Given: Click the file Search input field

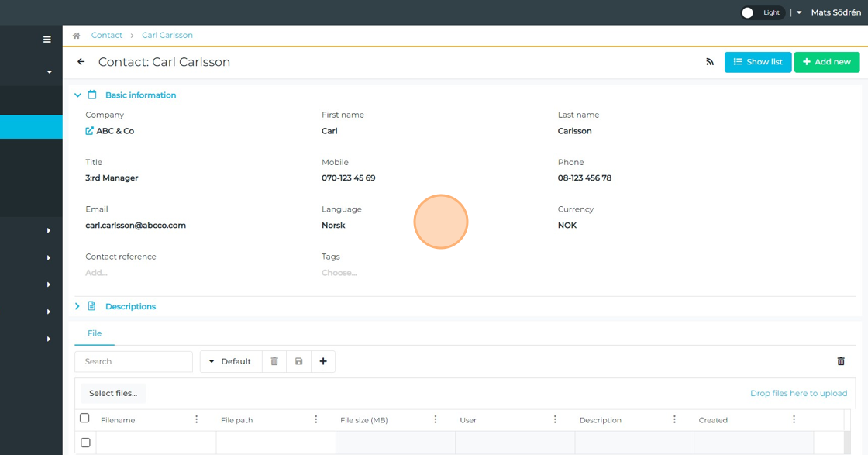Looking at the screenshot, I should click(x=133, y=361).
